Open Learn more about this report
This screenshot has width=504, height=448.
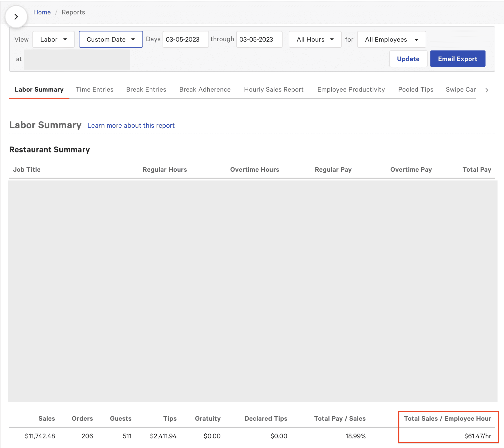[131, 125]
